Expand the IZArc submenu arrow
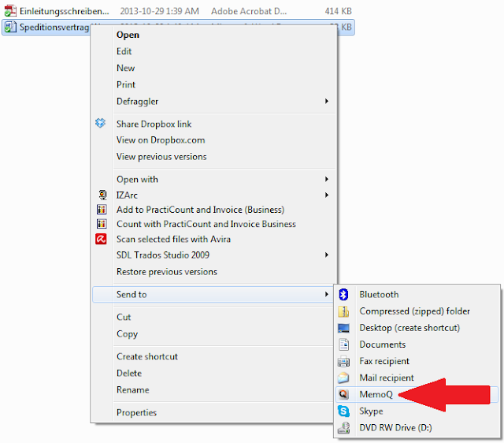 point(326,195)
